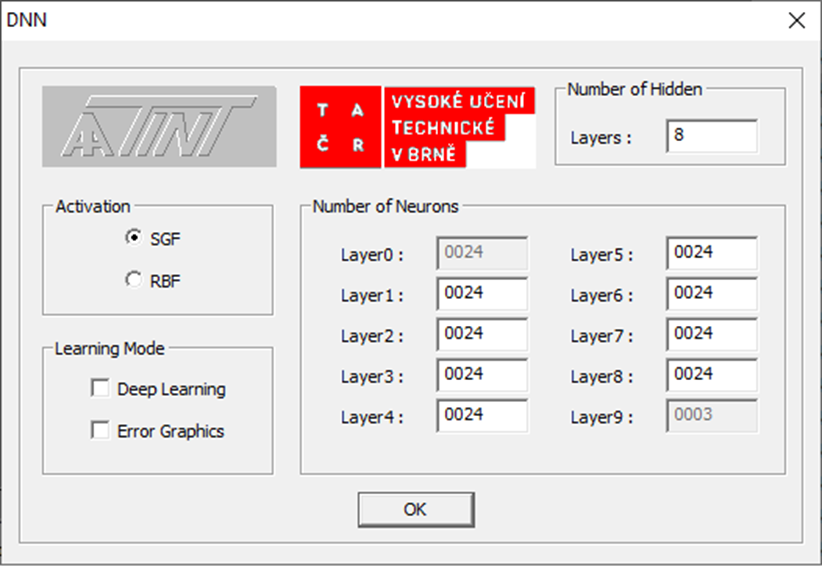Click the 'Activation' group title
This screenshot has width=822, height=567.
[x=93, y=206]
